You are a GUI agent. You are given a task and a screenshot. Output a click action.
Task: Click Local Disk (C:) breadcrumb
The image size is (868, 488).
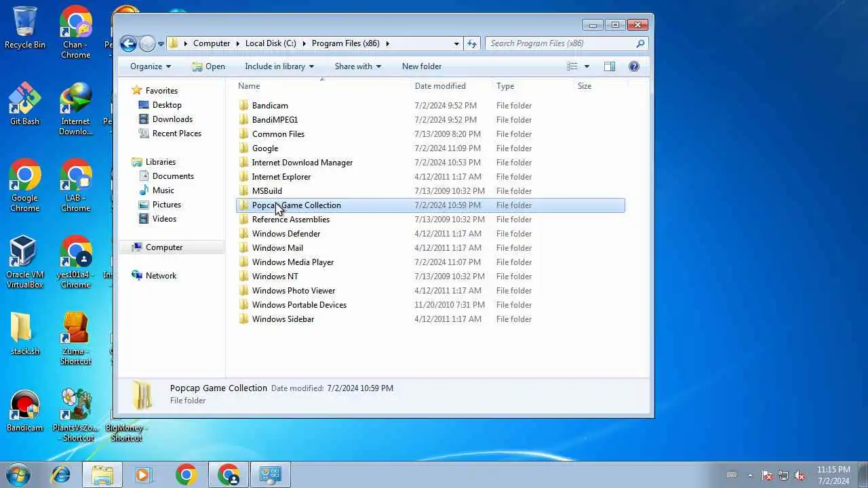pos(271,43)
